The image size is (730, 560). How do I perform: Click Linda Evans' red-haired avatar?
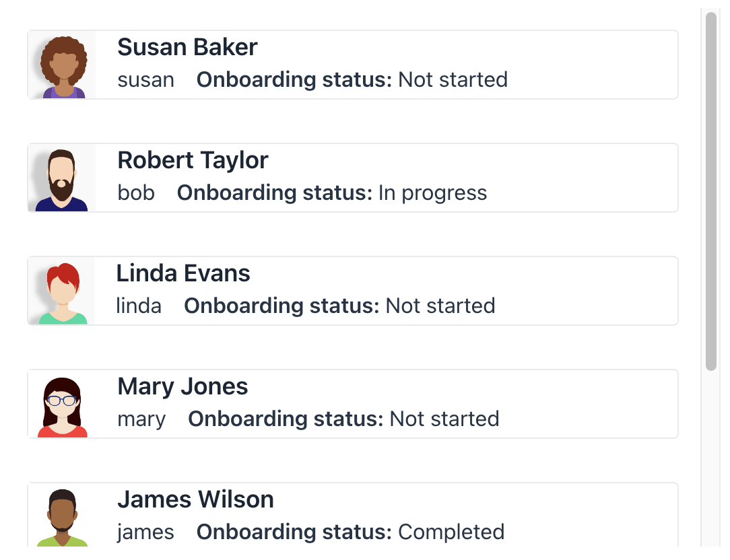pos(63,291)
